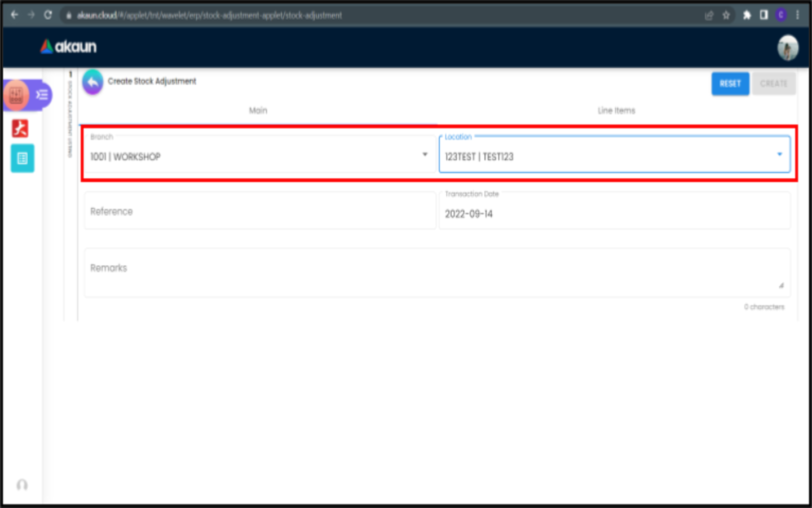This screenshot has height=508, width=812.
Task: Open the stock adjustment applet icon
Action: click(x=16, y=95)
